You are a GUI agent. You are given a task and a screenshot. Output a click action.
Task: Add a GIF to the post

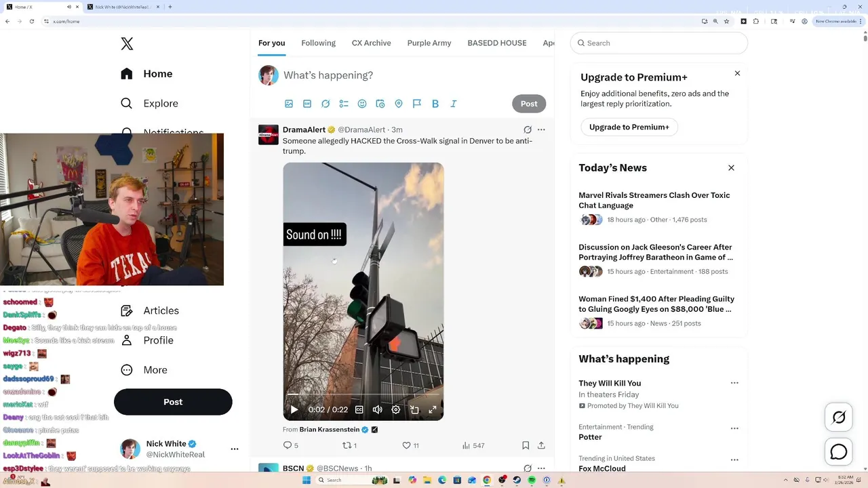(x=307, y=104)
